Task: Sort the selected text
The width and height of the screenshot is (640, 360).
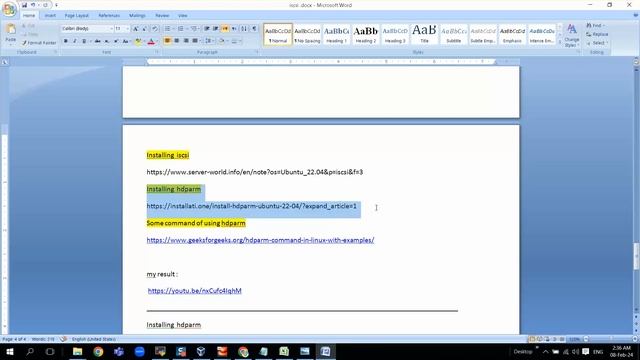Action: click(x=244, y=29)
